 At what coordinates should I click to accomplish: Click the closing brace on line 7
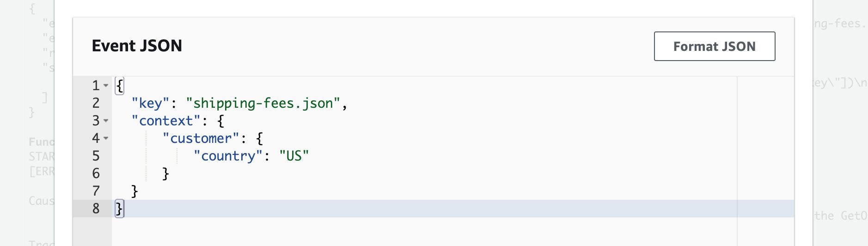[134, 191]
